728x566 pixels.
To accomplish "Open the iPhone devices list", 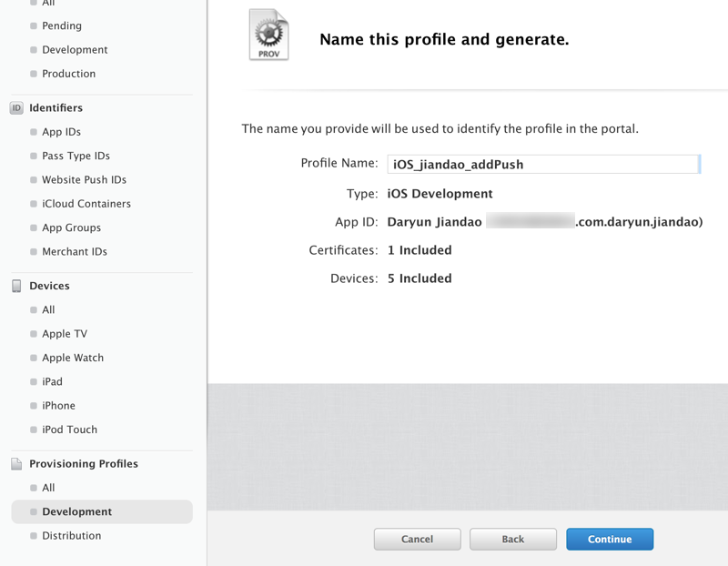I will tap(58, 406).
